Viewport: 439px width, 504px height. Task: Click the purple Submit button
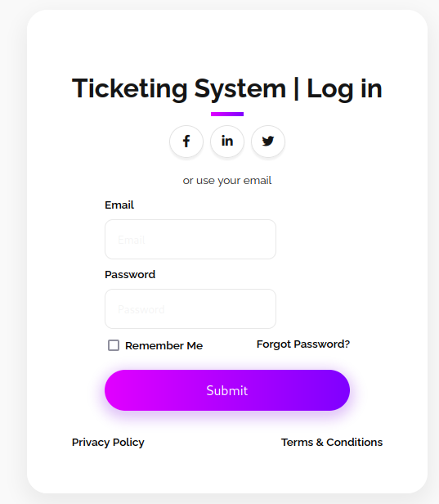point(227,390)
